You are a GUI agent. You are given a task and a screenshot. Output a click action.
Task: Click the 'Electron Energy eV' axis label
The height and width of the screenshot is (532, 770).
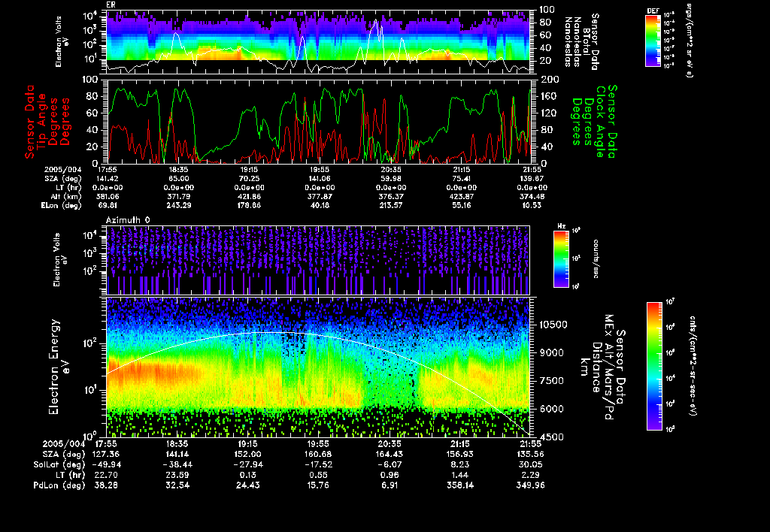coord(58,367)
